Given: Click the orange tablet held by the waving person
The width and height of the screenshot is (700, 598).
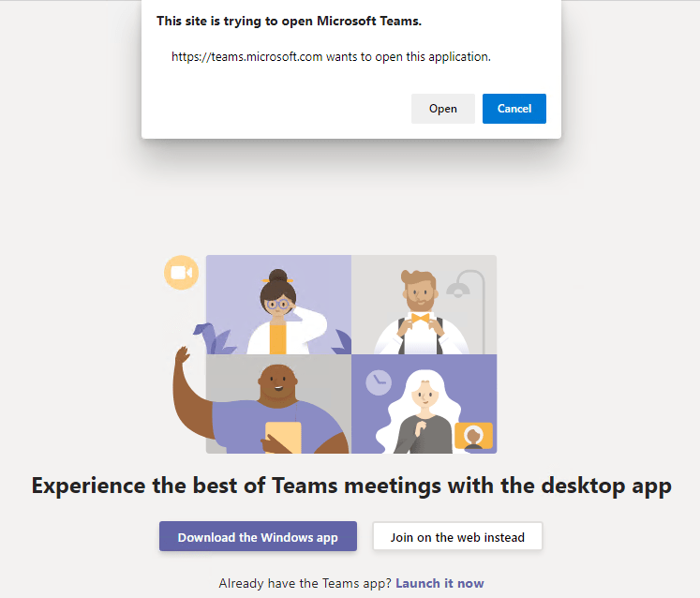Looking at the screenshot, I should (x=283, y=438).
